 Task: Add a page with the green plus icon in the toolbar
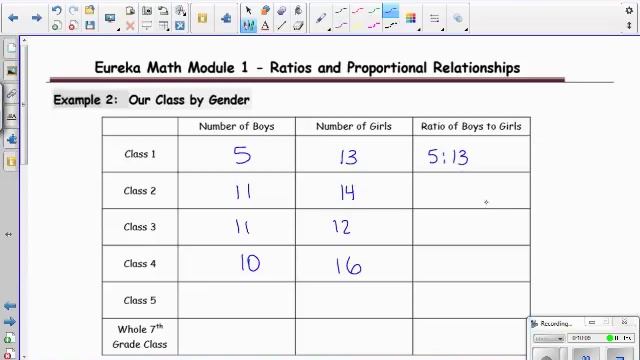pos(57,26)
